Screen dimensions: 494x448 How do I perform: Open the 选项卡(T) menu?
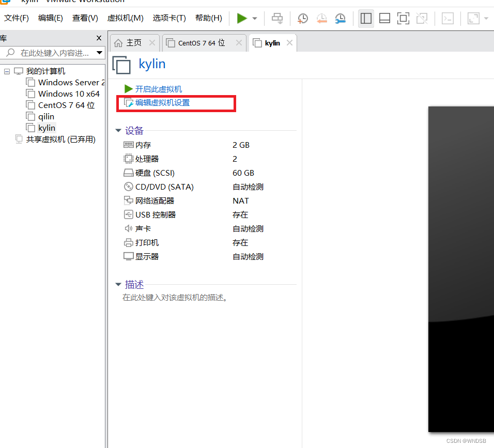(169, 18)
